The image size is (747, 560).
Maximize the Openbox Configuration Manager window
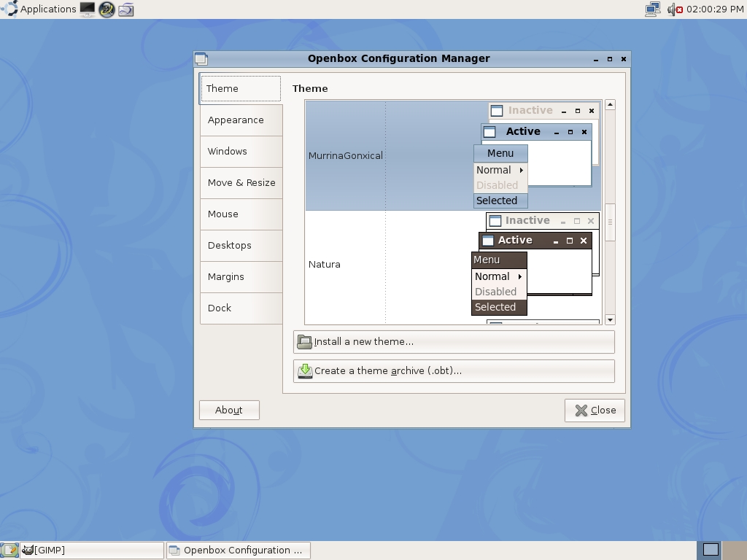pos(609,59)
